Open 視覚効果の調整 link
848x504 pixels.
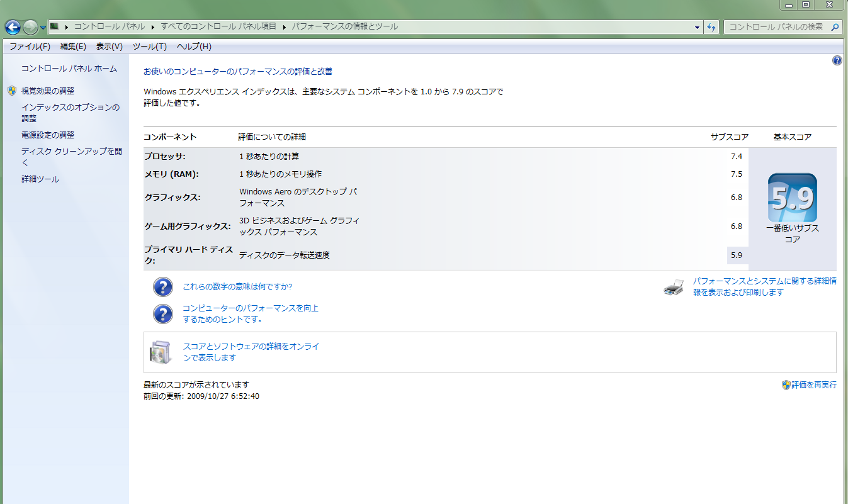coord(48,91)
